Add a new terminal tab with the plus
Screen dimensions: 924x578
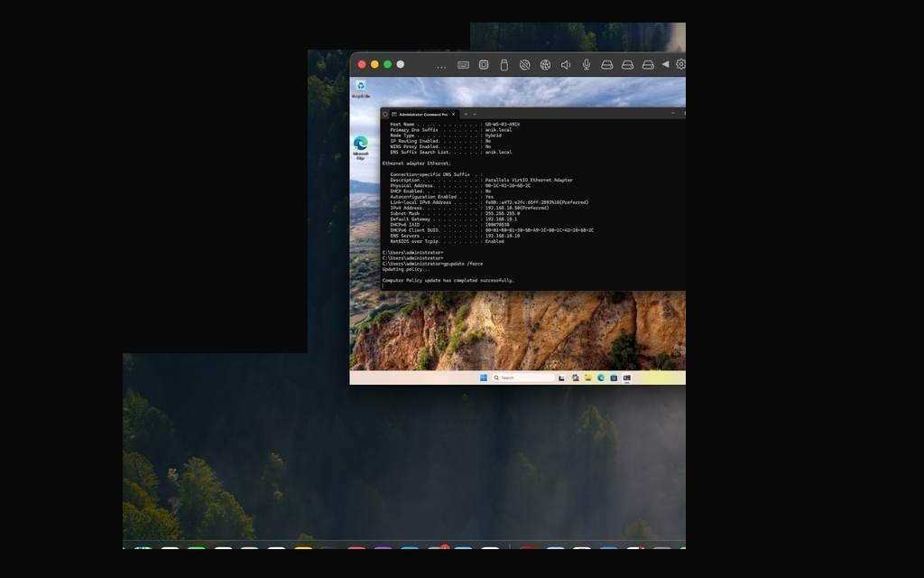click(x=466, y=115)
